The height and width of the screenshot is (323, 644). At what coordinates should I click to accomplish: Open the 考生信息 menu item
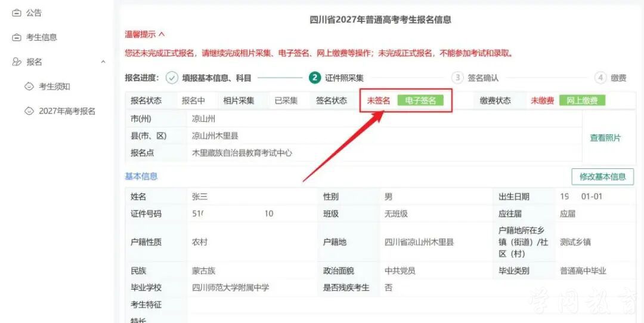[x=42, y=38]
